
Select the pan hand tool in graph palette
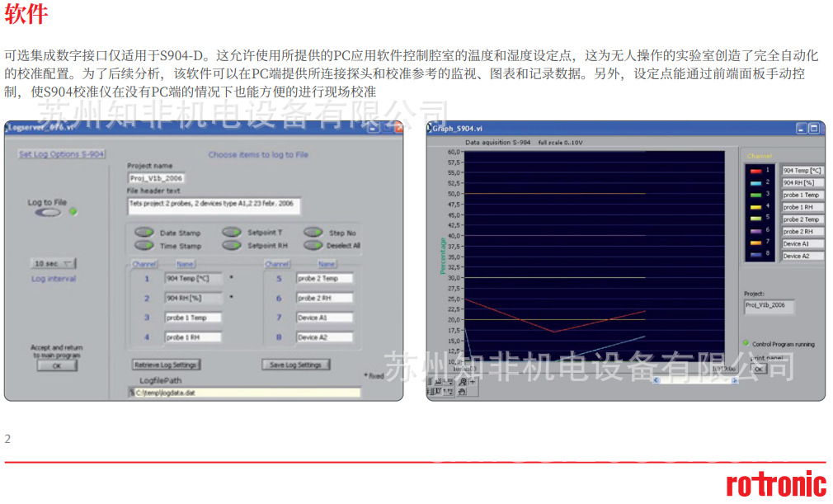[x=462, y=392]
